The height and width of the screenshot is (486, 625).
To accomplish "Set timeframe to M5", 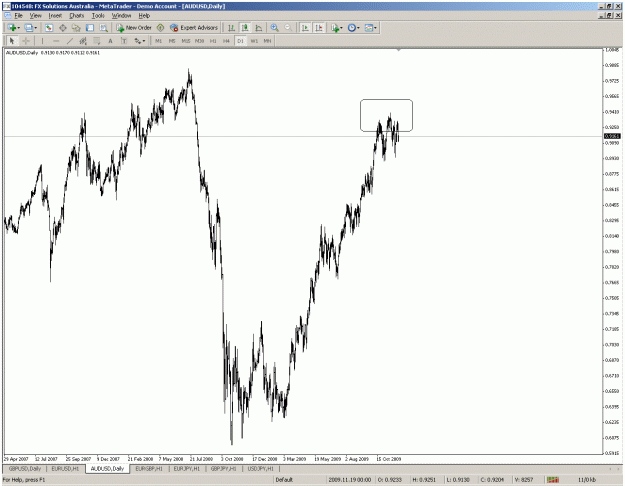I will 172,41.
